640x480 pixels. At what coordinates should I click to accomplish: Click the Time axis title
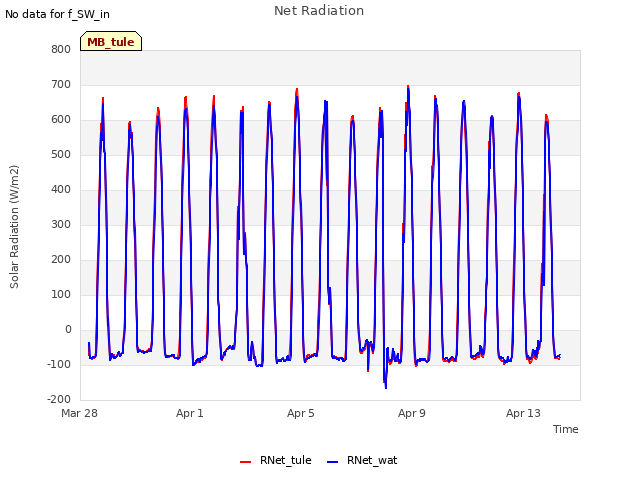coord(566,429)
